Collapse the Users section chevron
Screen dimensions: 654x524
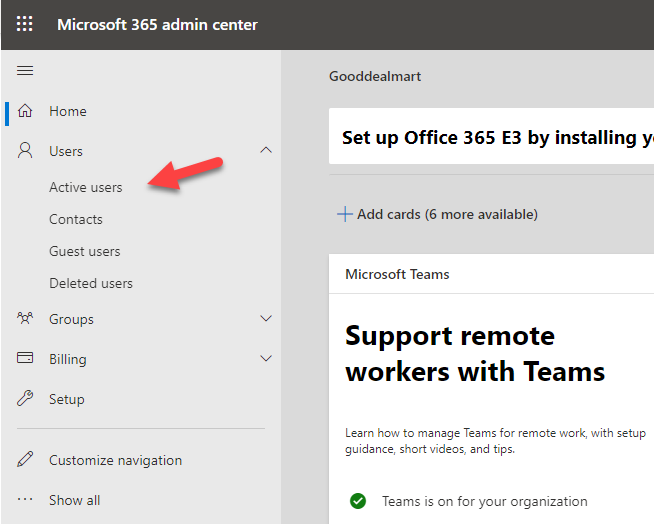[x=266, y=150]
